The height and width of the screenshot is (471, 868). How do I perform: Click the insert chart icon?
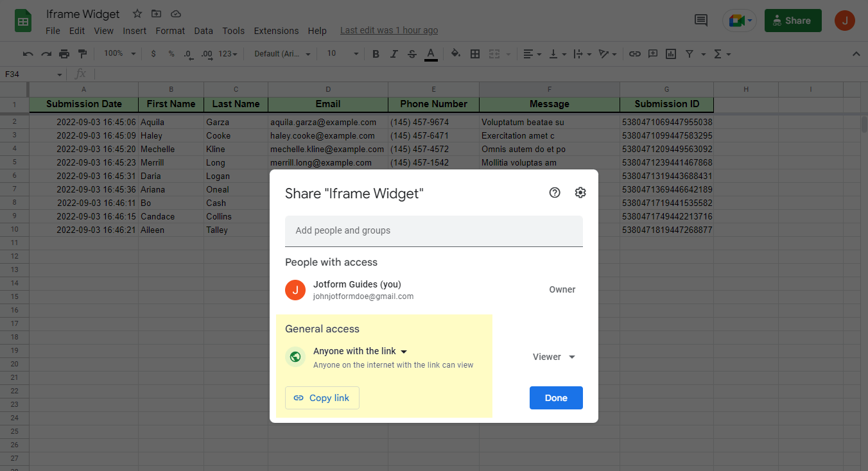tap(671, 54)
